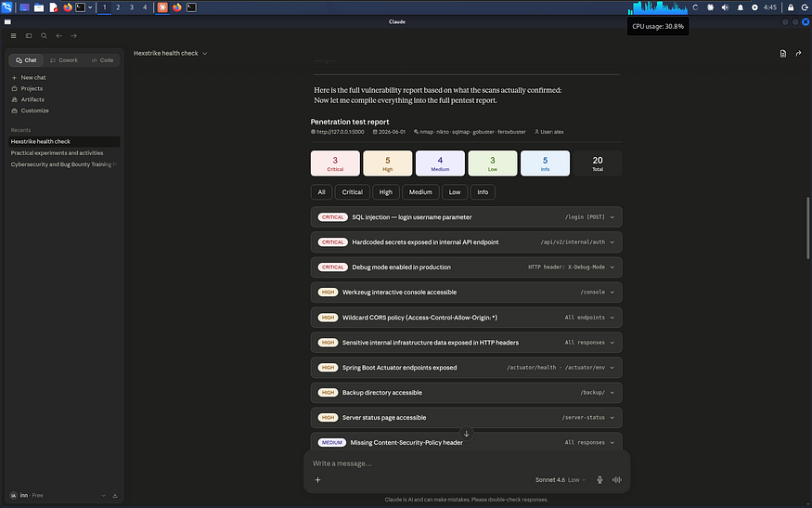The height and width of the screenshot is (508, 812).
Task: Expand Backup directory accessible finding
Action: (466, 393)
